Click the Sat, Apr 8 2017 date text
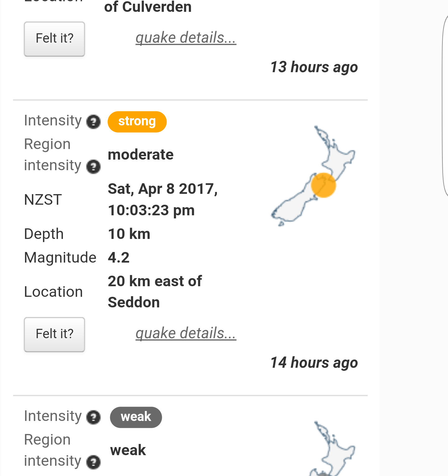This screenshot has width=448, height=476. [x=162, y=189]
